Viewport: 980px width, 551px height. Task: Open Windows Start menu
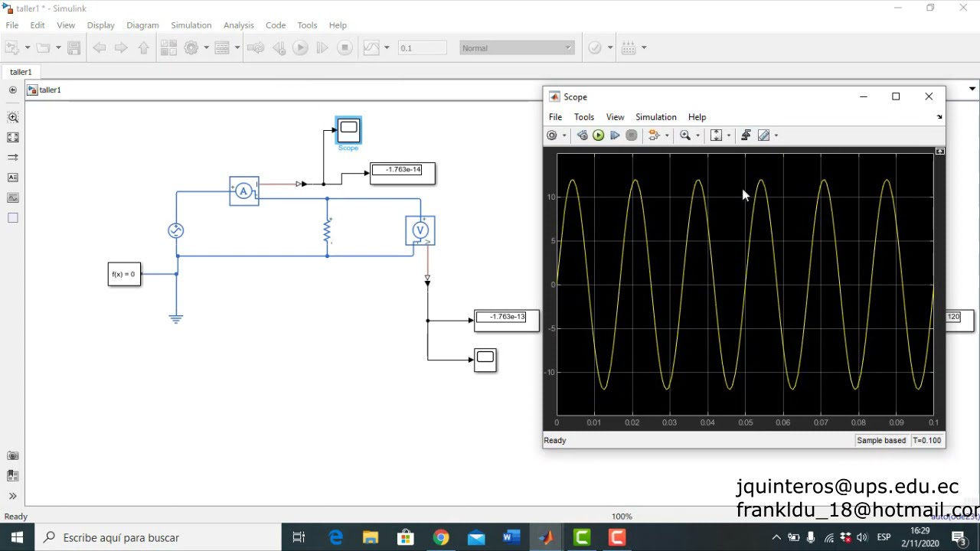[x=17, y=537]
